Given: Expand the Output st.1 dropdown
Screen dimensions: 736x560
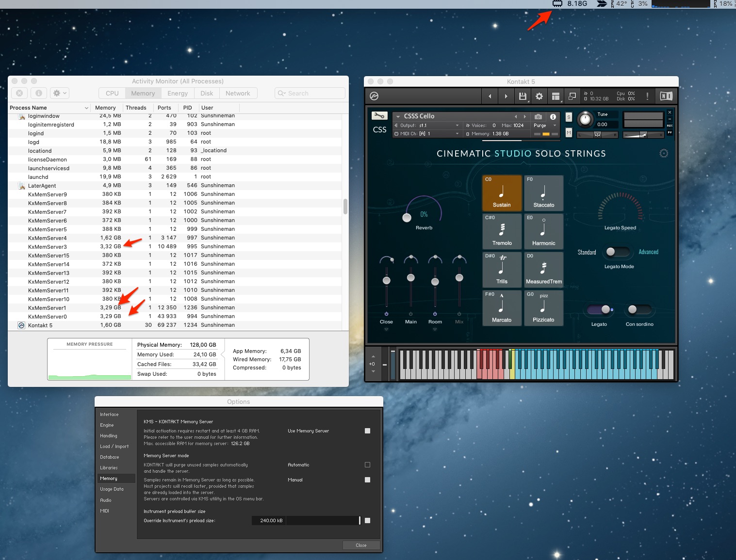Looking at the screenshot, I should pos(428,126).
